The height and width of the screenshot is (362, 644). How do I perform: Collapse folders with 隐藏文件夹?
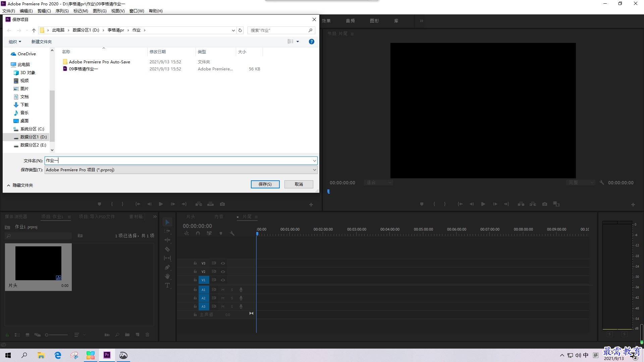20,185
